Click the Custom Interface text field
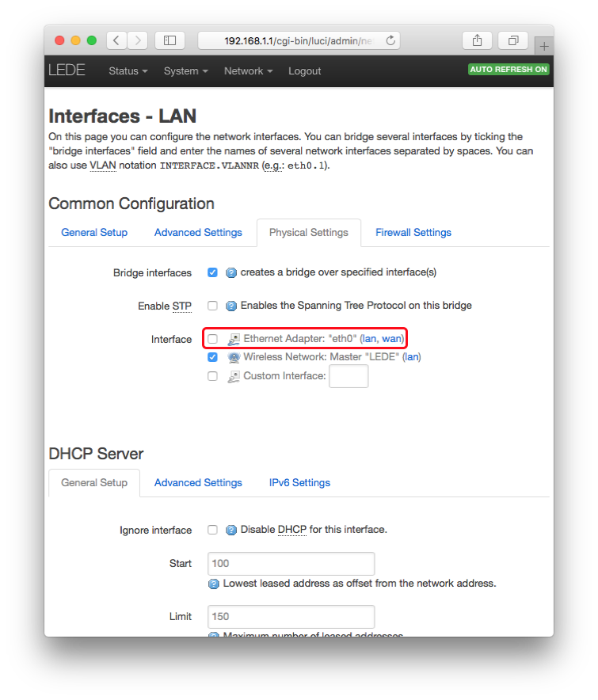The height and width of the screenshot is (700, 598). [349, 376]
